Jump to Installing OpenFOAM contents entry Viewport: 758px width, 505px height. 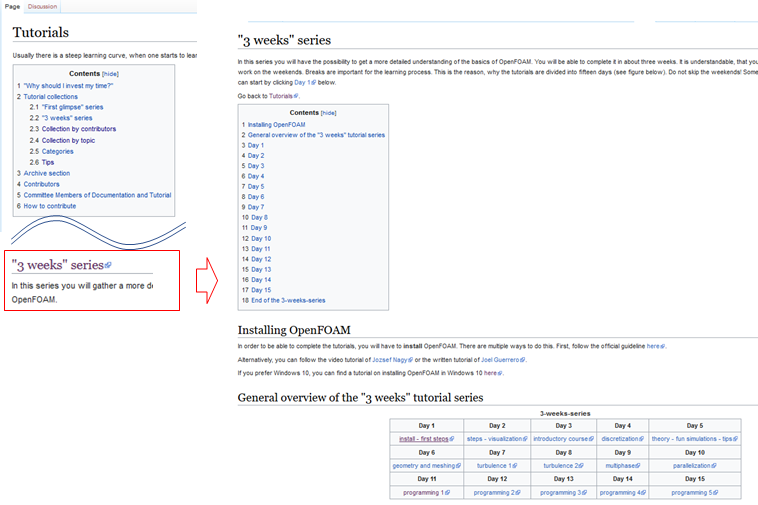click(277, 125)
